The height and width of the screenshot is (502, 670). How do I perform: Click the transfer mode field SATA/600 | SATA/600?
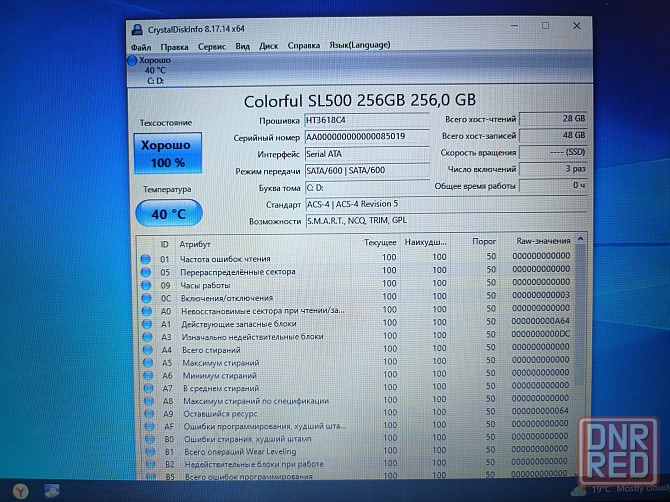[x=367, y=170]
